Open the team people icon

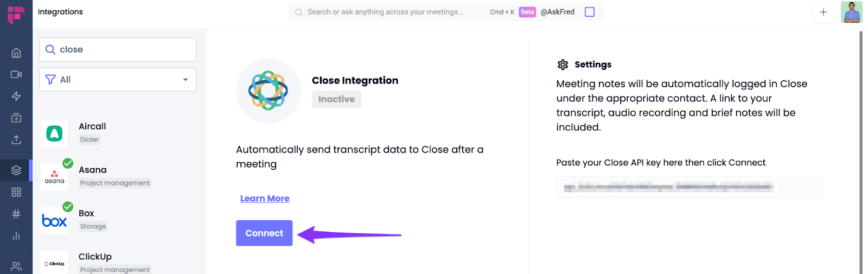(16, 266)
